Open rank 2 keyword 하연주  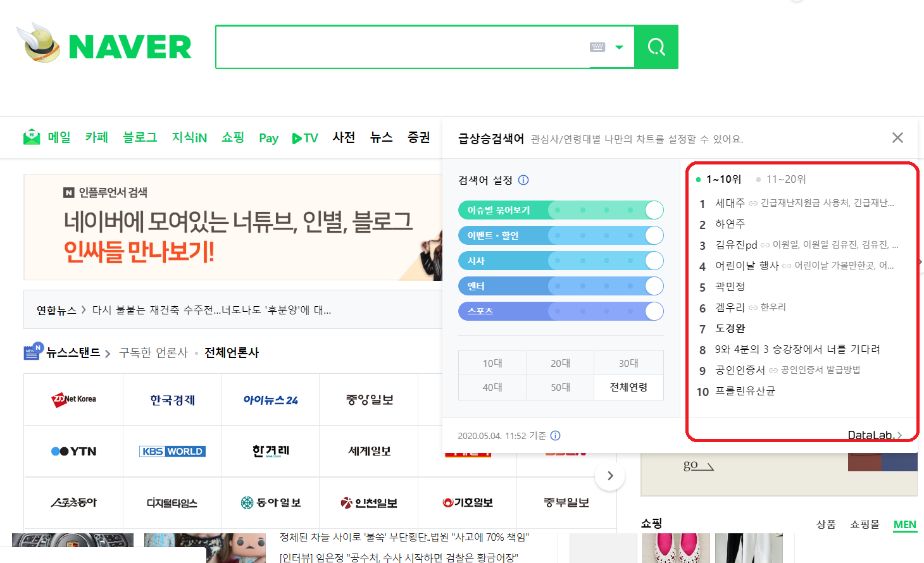click(730, 224)
